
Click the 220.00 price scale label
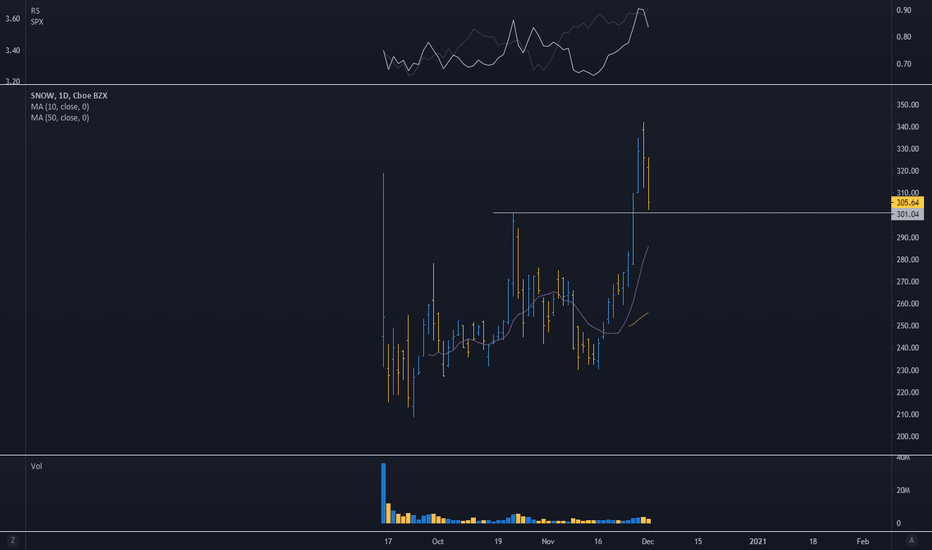tap(907, 392)
